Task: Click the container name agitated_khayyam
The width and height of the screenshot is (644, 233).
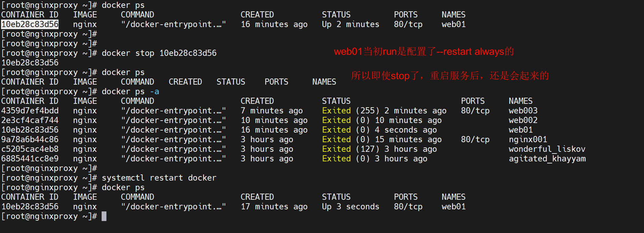Action: [x=547, y=159]
